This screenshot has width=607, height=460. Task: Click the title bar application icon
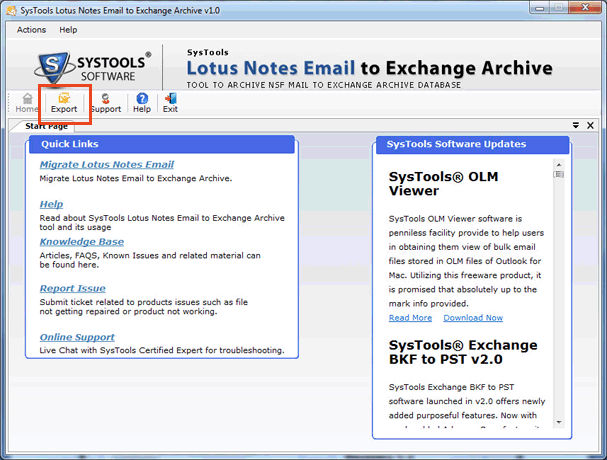point(12,10)
